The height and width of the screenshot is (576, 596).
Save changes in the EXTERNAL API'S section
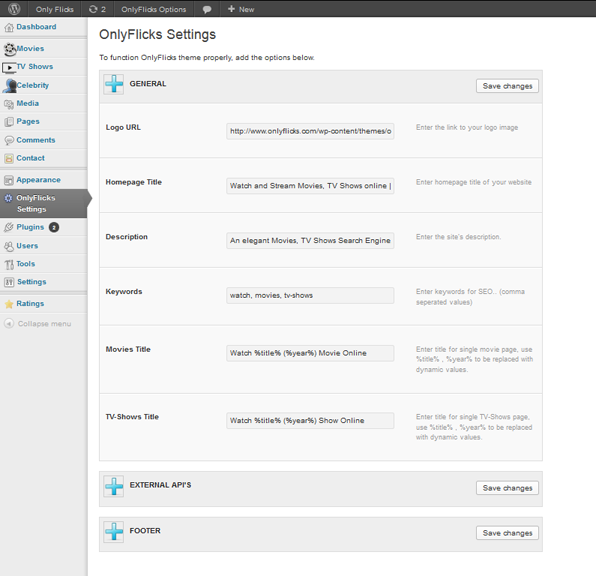tap(507, 488)
